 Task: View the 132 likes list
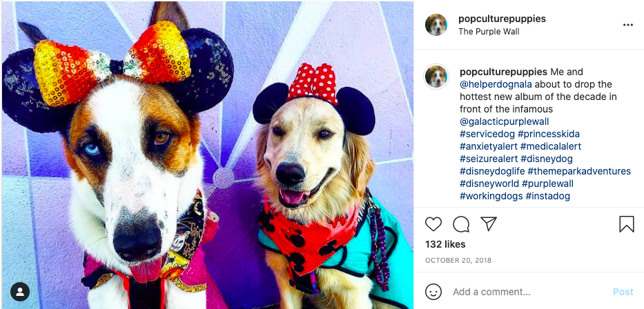coord(445,244)
